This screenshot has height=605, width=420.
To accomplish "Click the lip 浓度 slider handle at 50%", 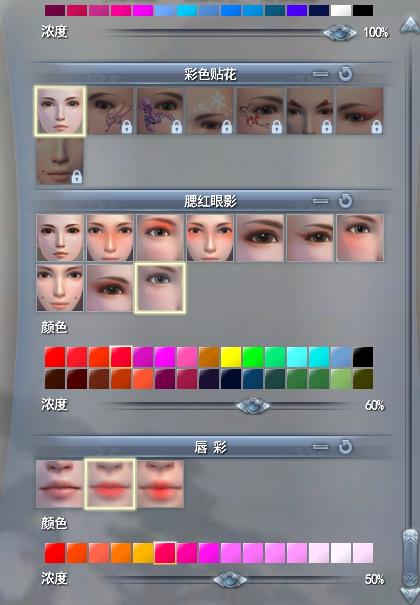I will pos(230,580).
